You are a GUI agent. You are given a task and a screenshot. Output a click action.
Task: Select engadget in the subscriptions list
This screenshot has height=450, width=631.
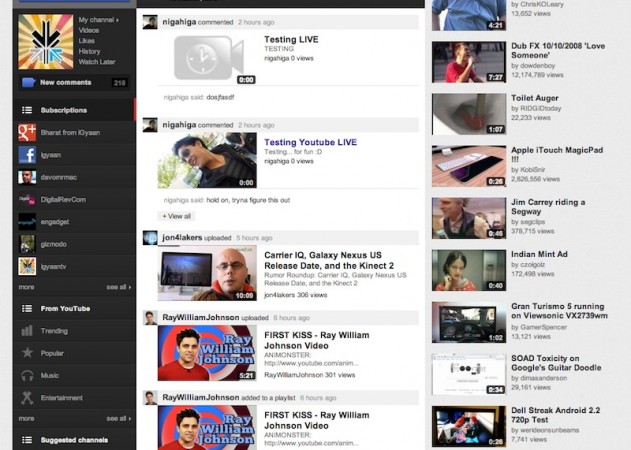coord(54,221)
